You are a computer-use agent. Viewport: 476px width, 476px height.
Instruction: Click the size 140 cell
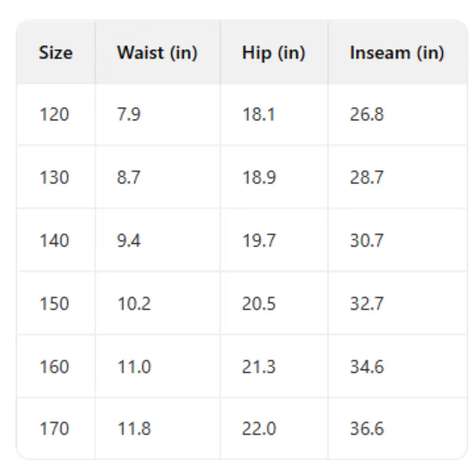[54, 240]
